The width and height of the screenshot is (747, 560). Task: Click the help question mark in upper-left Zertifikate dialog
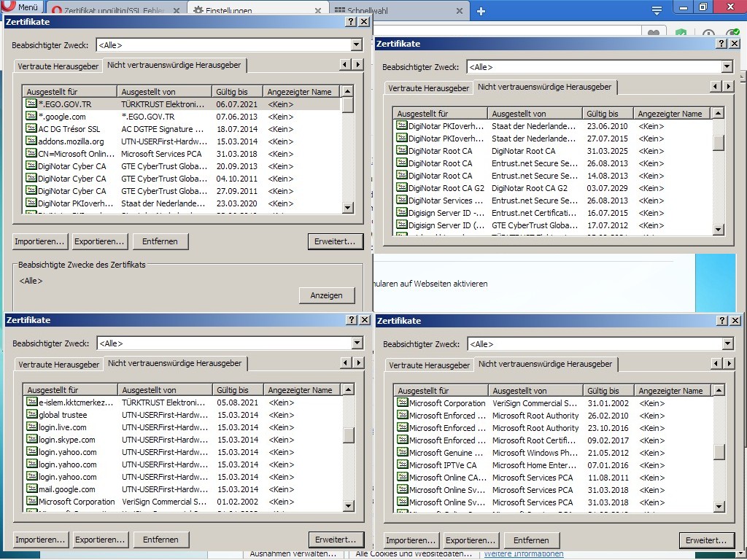pyautogui.click(x=351, y=21)
